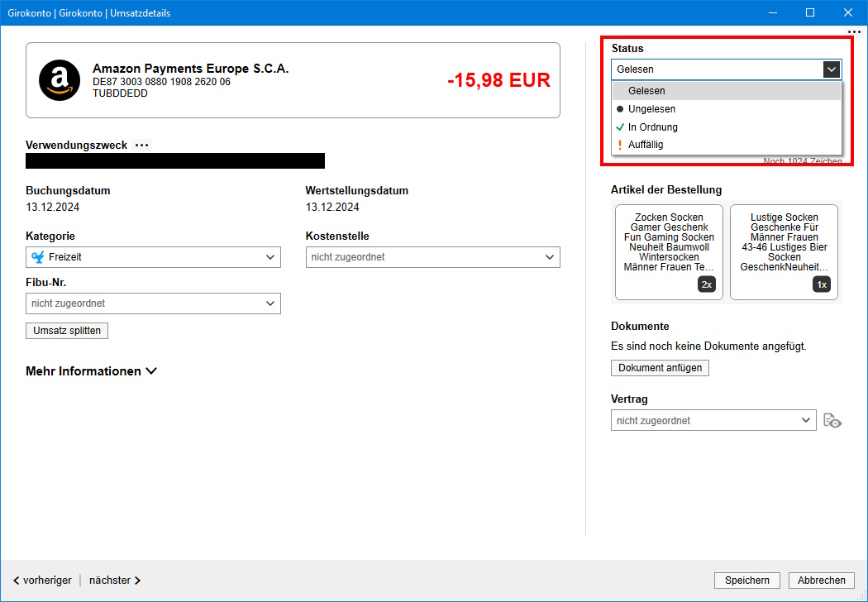Viewport: 868px width, 602px height.
Task: Click Dokument anfügen button
Action: click(660, 368)
